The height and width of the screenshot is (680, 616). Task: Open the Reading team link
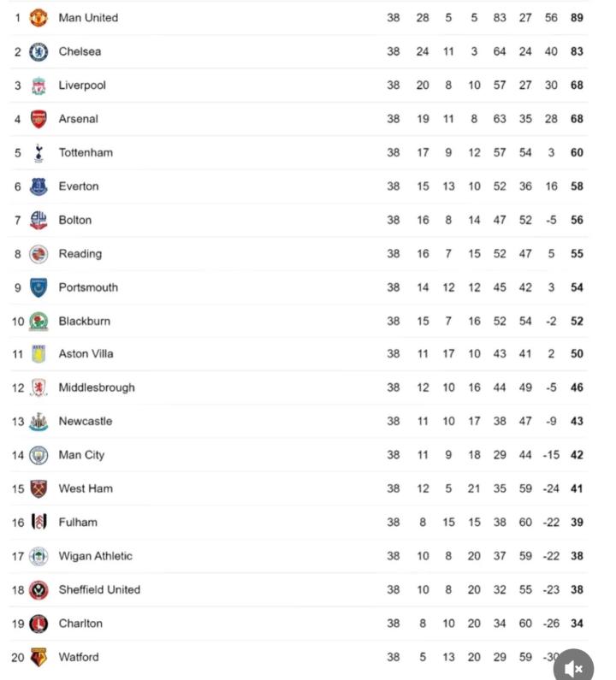[x=80, y=254]
